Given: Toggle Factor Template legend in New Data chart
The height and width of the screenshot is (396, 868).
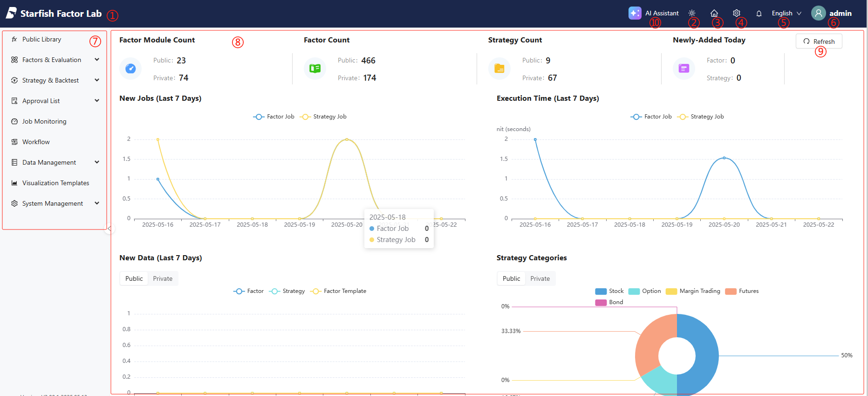Looking at the screenshot, I should click(338, 291).
